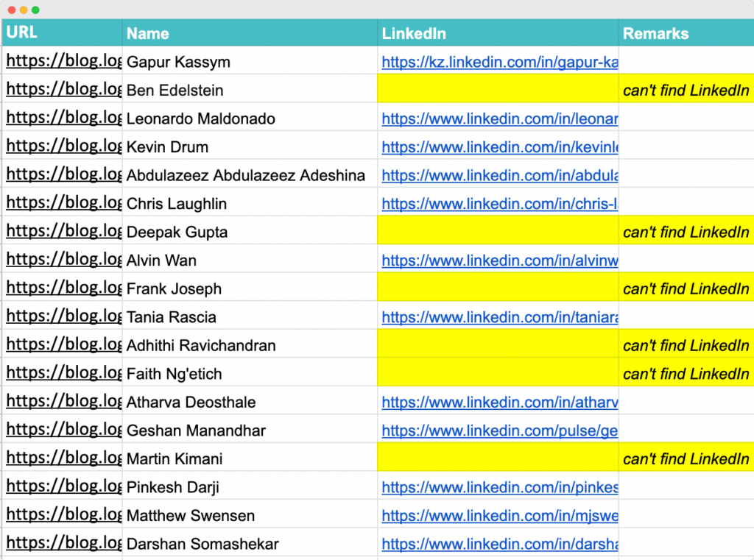Open the blog URL in Martin Kimani's row

pos(63,458)
